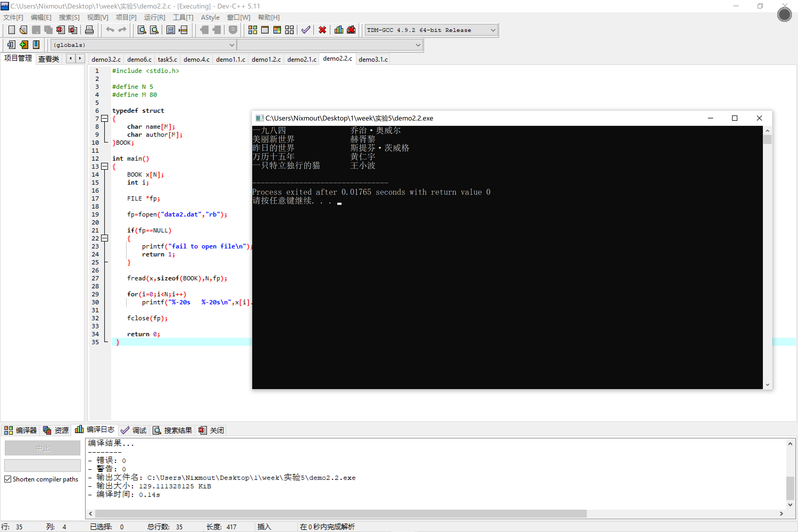Click the Find magnifier icon
798x532 pixels.
[142, 30]
